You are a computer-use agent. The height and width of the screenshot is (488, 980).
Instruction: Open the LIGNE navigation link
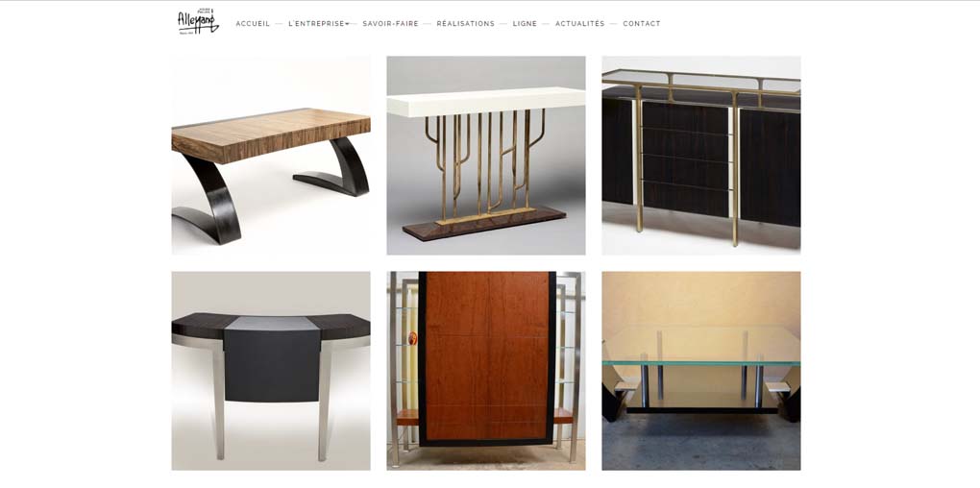coord(525,24)
